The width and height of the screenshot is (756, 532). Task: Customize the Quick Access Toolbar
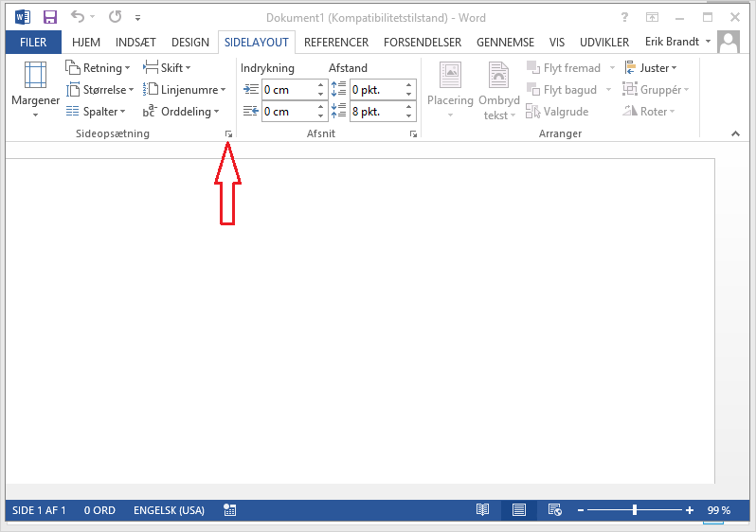point(138,18)
